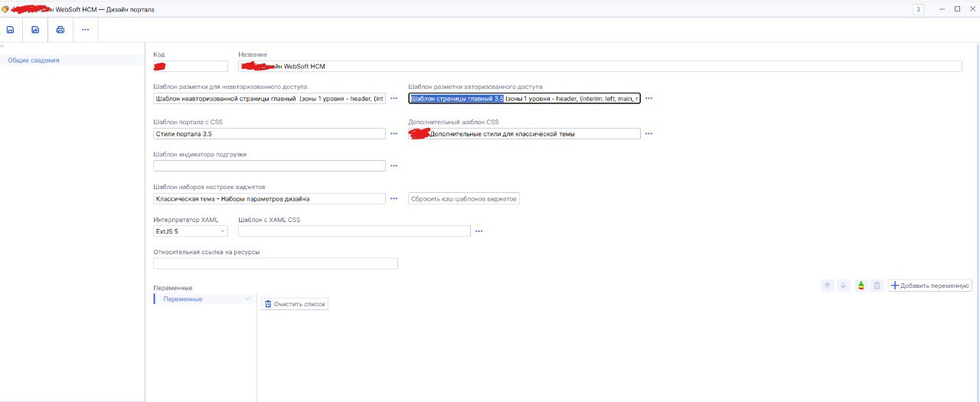Open selector for Шаблон индикатора подгрузки
Image resolution: width=980 pixels, height=402 pixels.
(394, 165)
